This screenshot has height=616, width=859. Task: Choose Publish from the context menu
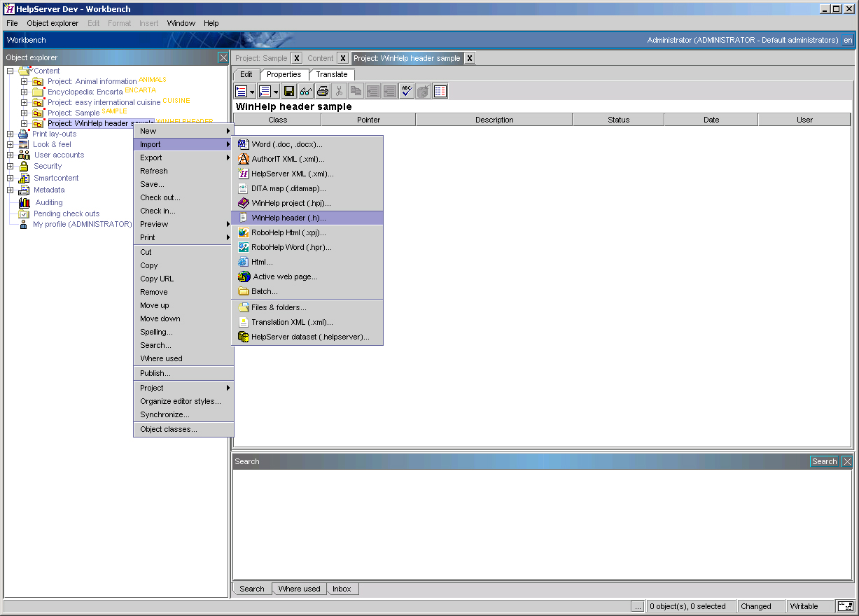[x=158, y=372]
